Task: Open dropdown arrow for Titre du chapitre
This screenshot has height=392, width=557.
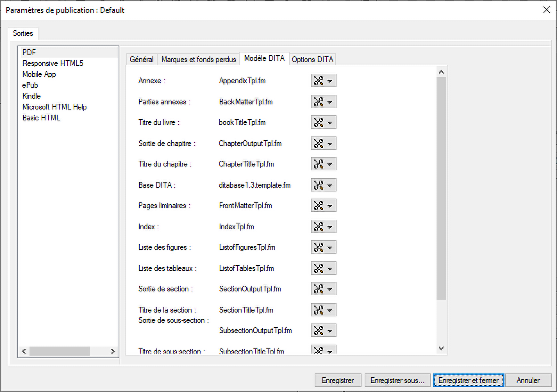Action: click(330, 164)
